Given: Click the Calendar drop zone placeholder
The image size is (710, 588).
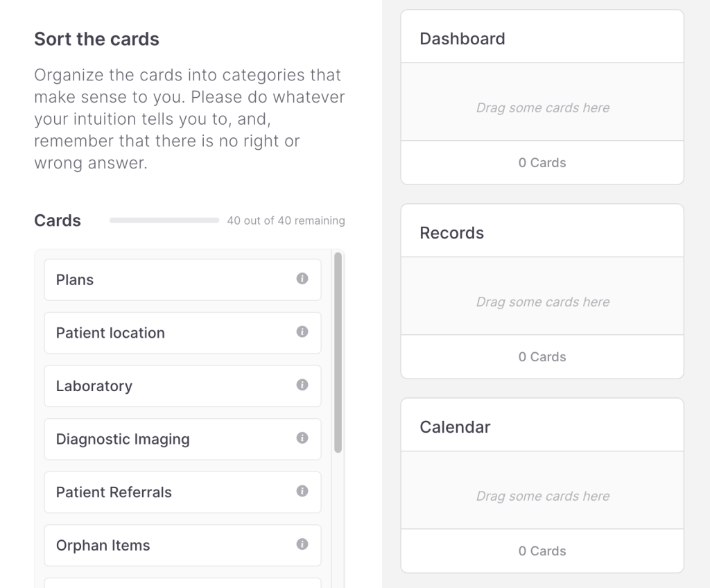Looking at the screenshot, I should click(542, 496).
